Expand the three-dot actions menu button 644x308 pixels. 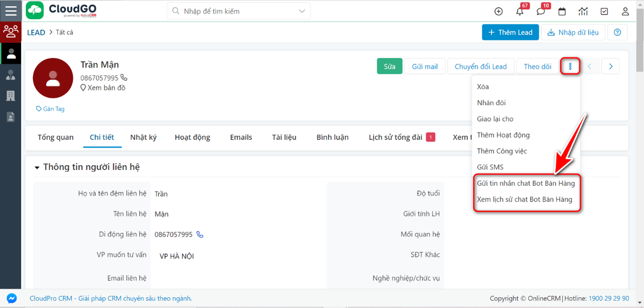coord(570,66)
